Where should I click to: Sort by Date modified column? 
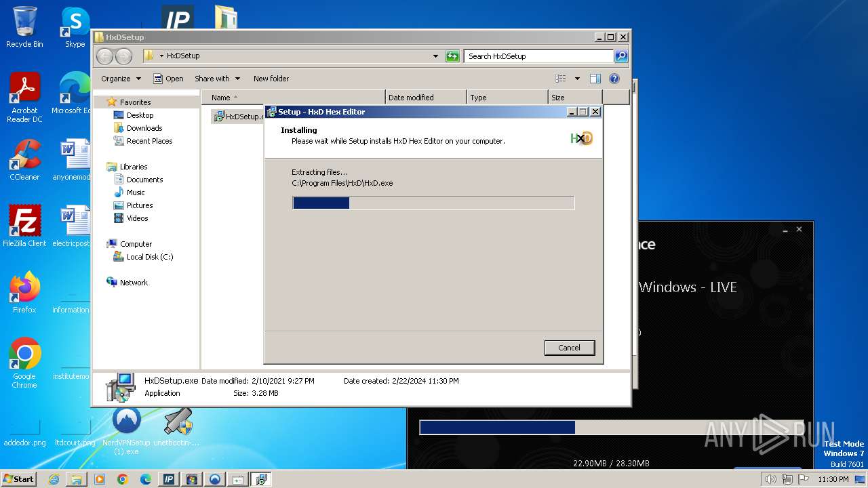(x=426, y=98)
